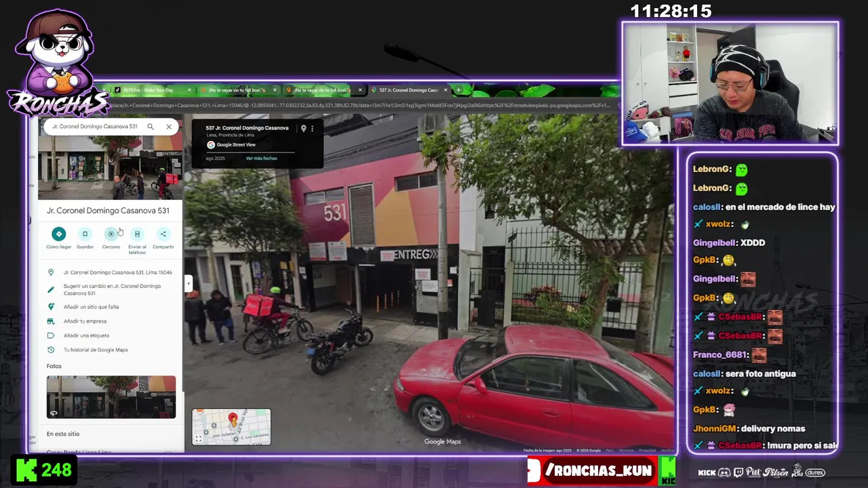The height and width of the screenshot is (488, 868).
Task: Click the place title Jr. Coronel Domingo Casanova 531
Action: click(108, 211)
